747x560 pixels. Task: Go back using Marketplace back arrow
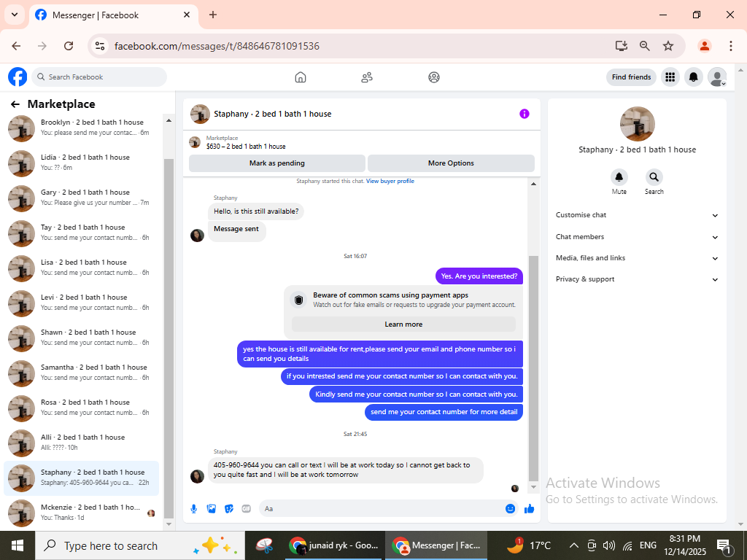(x=15, y=104)
